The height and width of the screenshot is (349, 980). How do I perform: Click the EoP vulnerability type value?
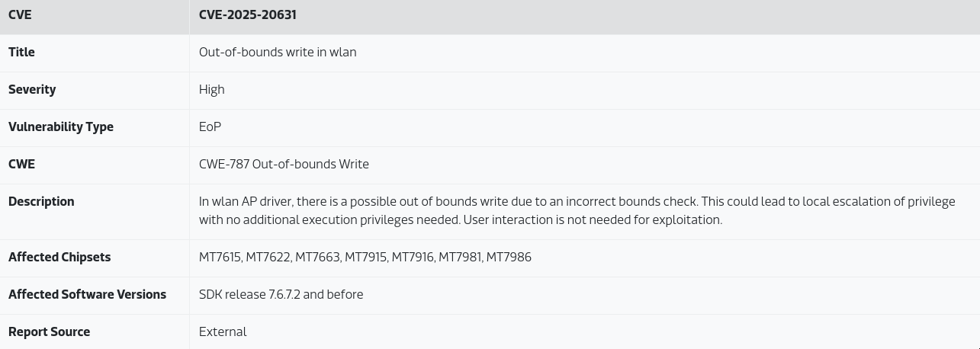click(x=210, y=126)
